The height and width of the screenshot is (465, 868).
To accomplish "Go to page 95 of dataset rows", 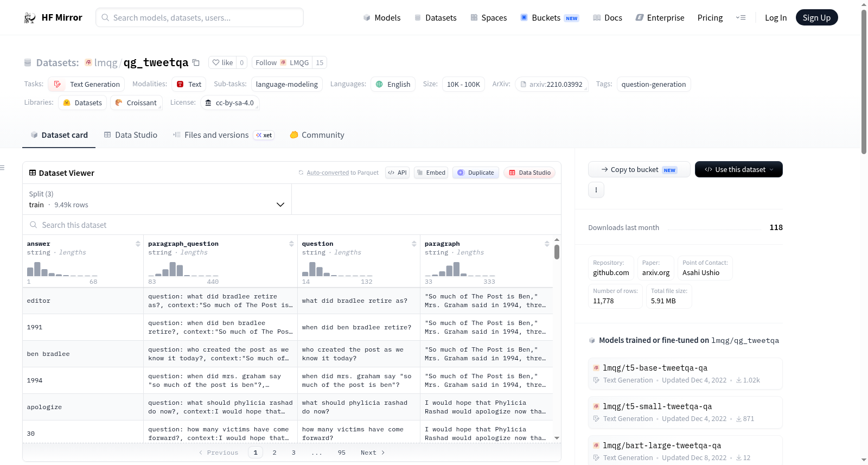I will (341, 453).
